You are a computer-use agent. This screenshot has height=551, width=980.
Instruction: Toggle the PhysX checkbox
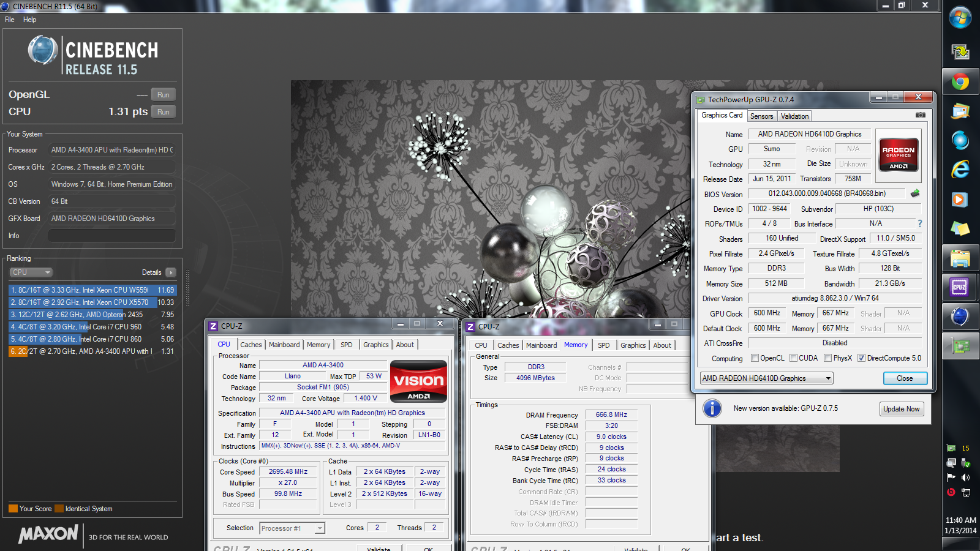click(x=827, y=358)
